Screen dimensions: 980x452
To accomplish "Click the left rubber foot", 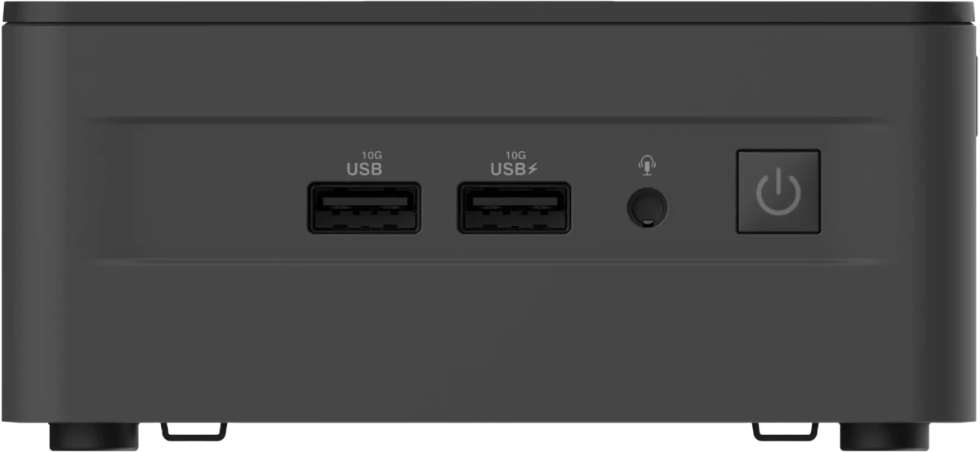I will 94,436.
